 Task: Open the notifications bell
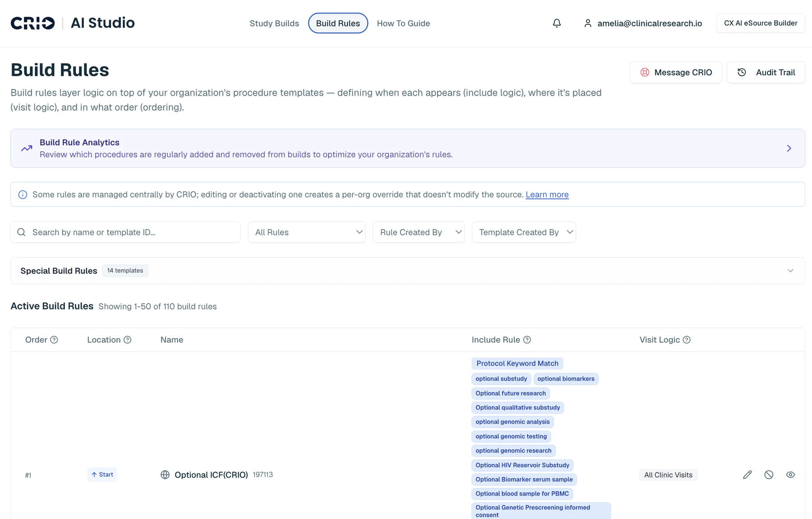click(x=557, y=23)
